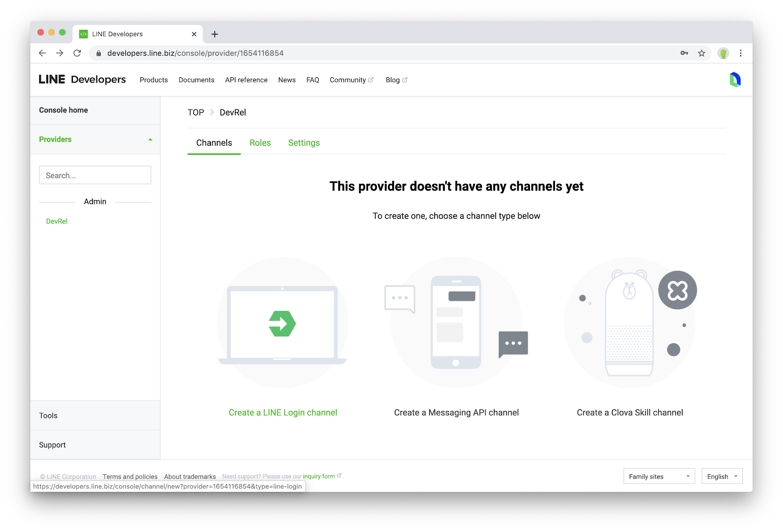The image size is (783, 532).
Task: Open the Chrome three-dot menu
Action: click(740, 53)
